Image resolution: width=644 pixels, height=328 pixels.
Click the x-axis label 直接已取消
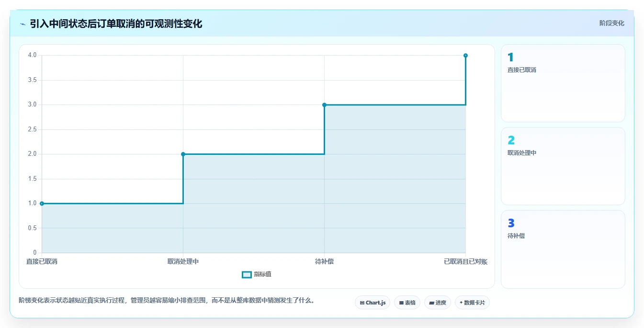click(42, 261)
